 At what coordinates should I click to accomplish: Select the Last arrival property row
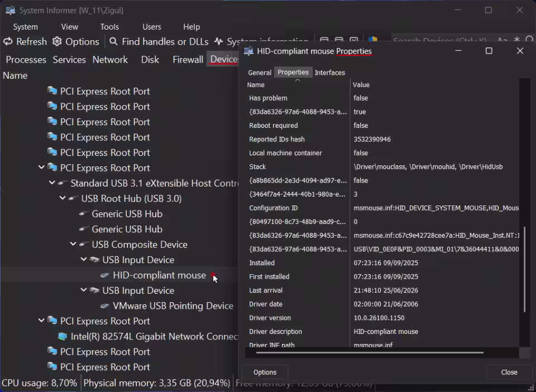point(382,290)
